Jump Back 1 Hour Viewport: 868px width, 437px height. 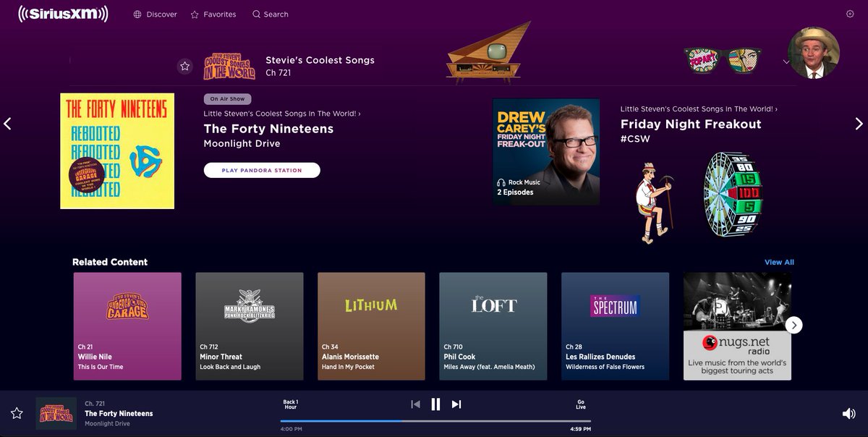click(290, 404)
